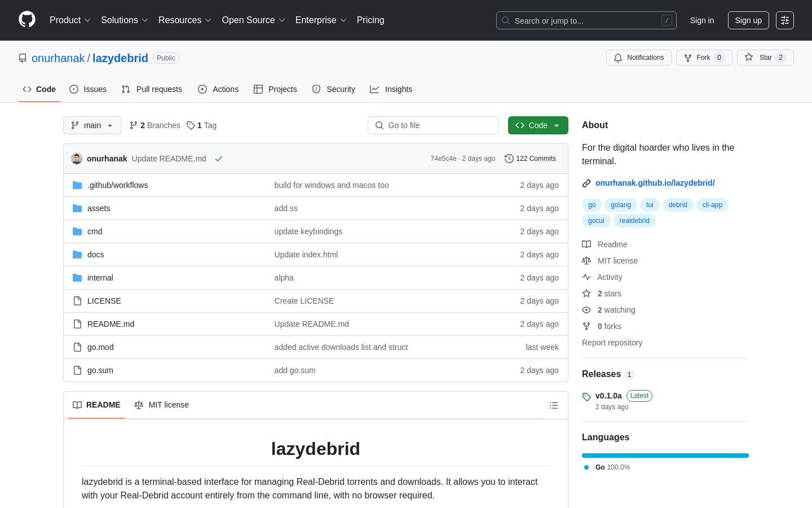Click the GitHub logo icon
The width and height of the screenshot is (812, 508).
click(x=27, y=20)
